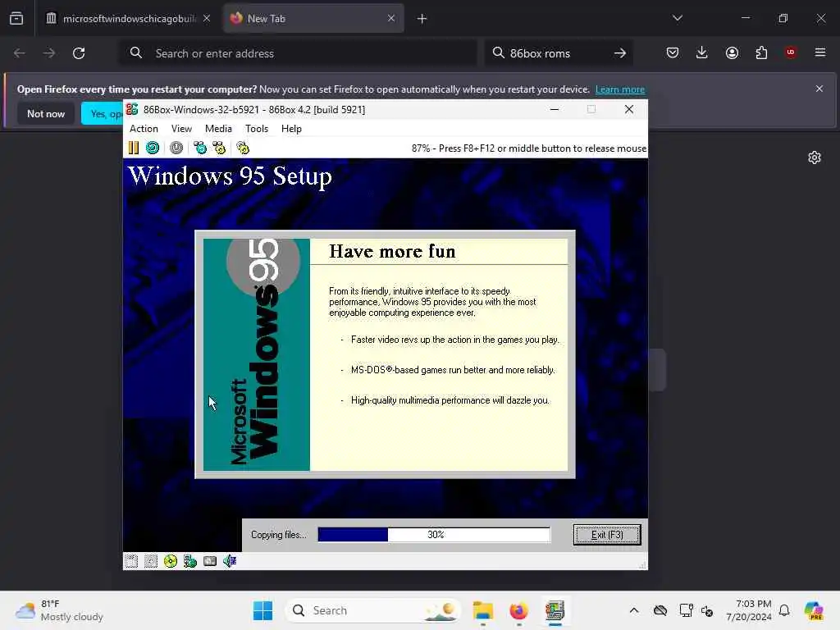This screenshot has width=840, height=630.
Task: Click the Firefox View icon
Action: point(16,19)
